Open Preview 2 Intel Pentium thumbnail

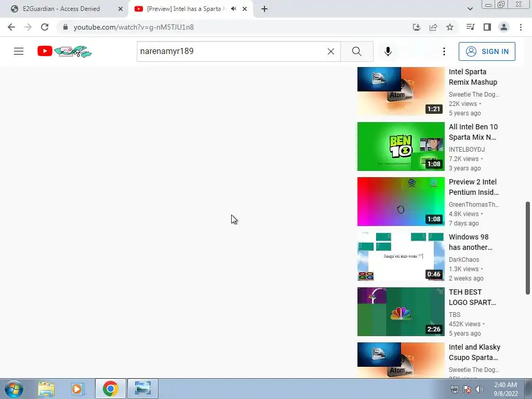click(401, 202)
